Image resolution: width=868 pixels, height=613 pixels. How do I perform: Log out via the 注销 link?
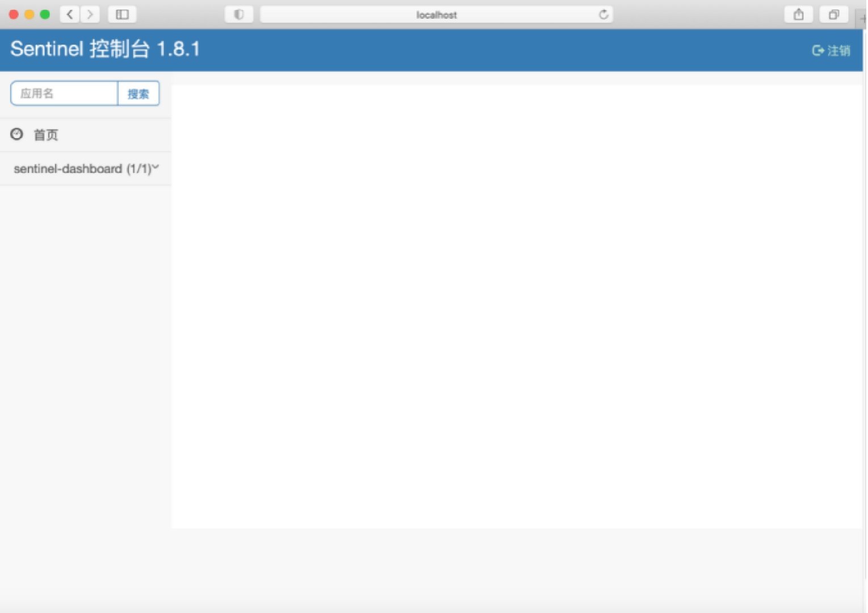[831, 51]
